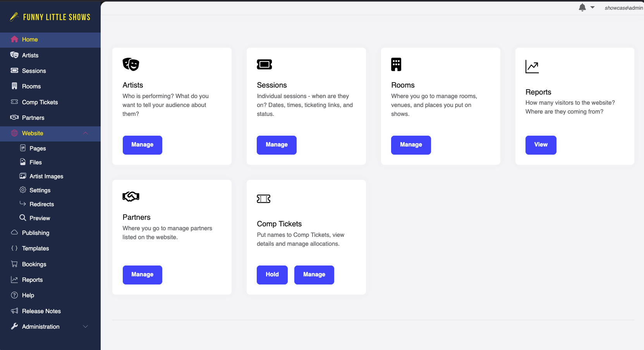Select Publishing in the sidebar
Image resolution: width=644 pixels, height=350 pixels.
(x=35, y=233)
